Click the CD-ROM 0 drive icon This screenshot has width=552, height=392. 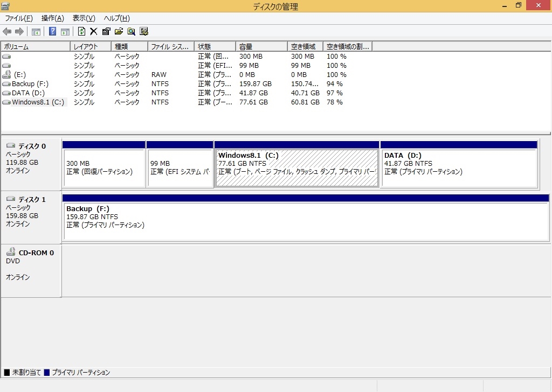point(11,251)
